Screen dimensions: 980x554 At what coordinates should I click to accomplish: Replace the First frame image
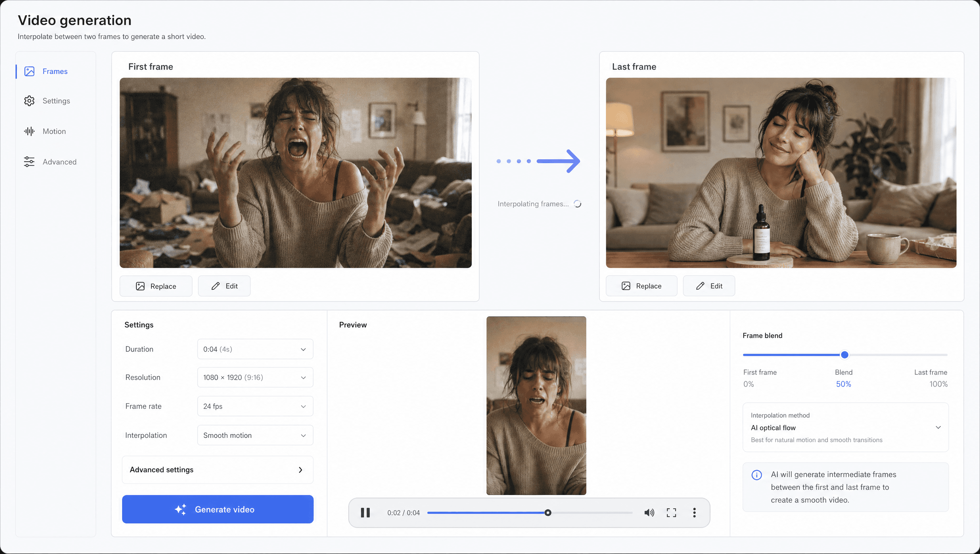click(156, 286)
